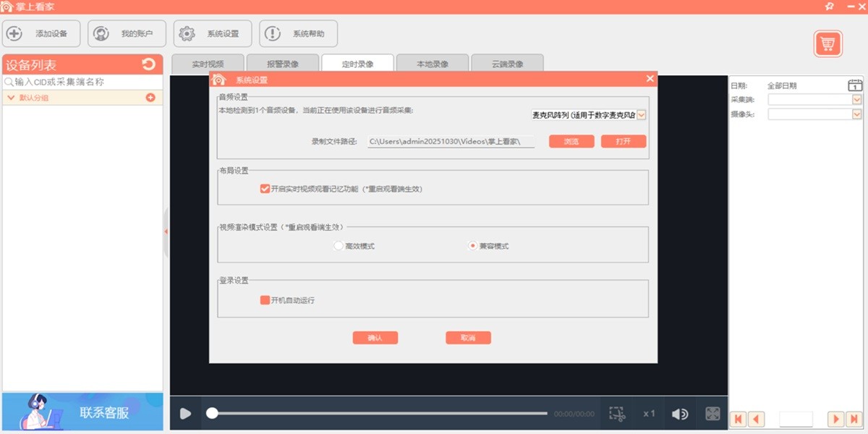Toggle fullscreen video view icon
The image size is (868, 434).
(712, 414)
